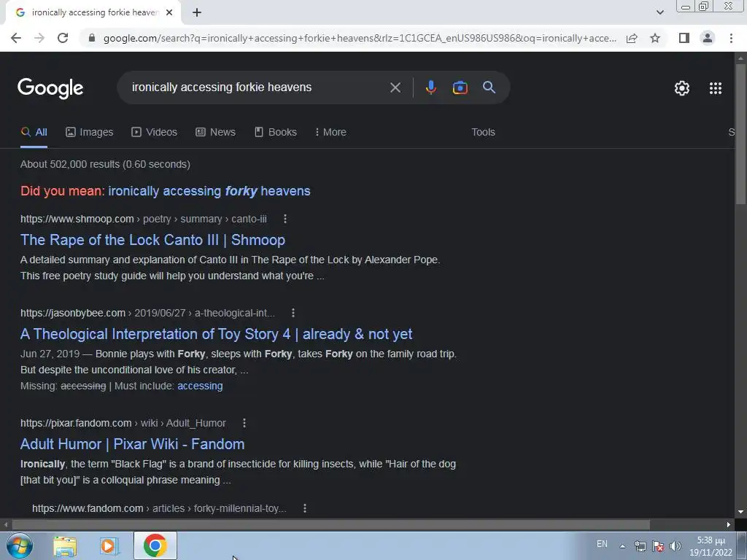The image size is (747, 560).
Task: Click the Chrome taskbar button
Action: [155, 545]
